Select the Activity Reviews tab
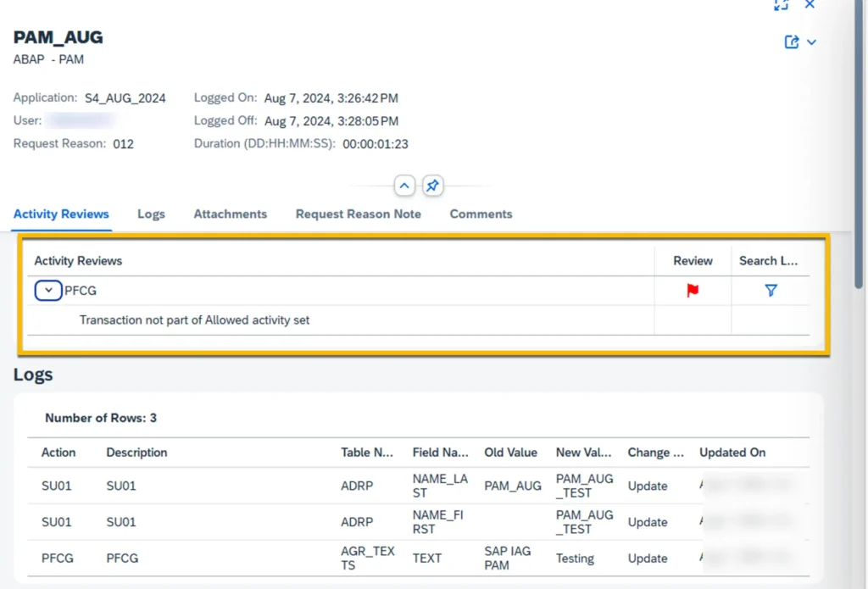Screen dimensions: 868x589 coord(61,214)
